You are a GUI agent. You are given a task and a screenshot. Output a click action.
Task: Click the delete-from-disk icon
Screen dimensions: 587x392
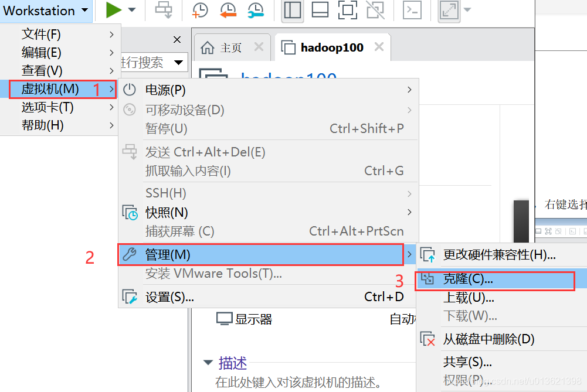[427, 339]
